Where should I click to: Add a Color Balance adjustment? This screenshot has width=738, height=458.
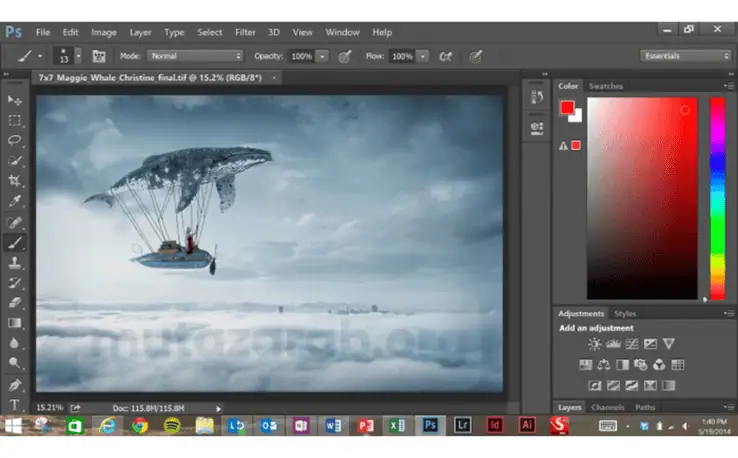coord(604,364)
